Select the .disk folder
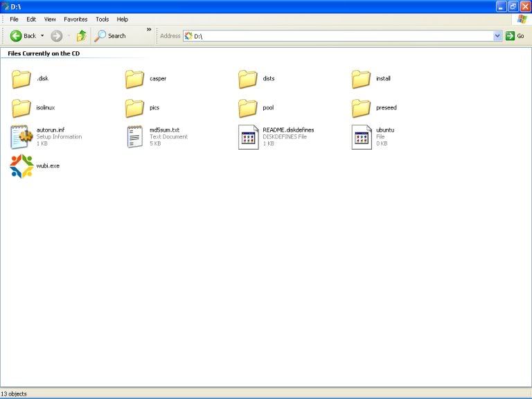The width and height of the screenshot is (532, 399). pyautogui.click(x=21, y=79)
